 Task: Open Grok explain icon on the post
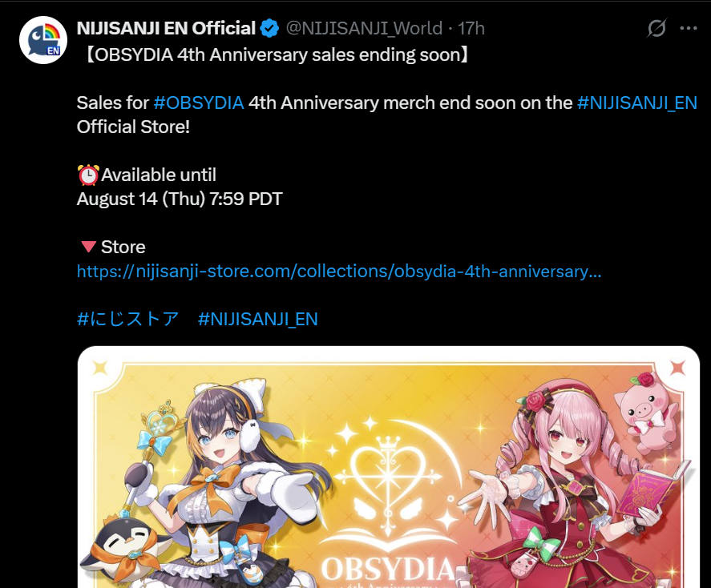[x=656, y=28]
